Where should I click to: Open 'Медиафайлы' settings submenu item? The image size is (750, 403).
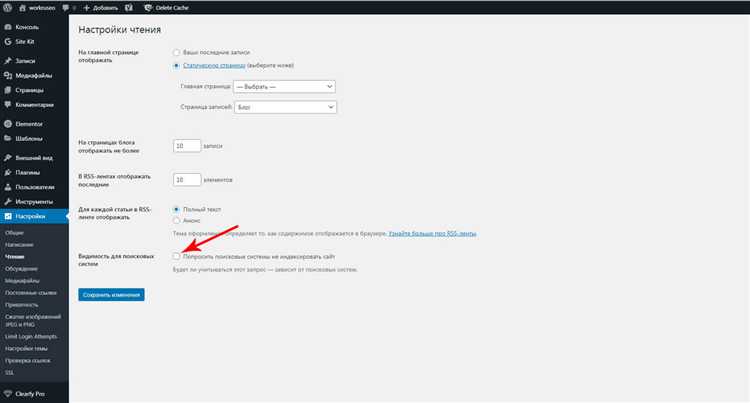click(22, 281)
